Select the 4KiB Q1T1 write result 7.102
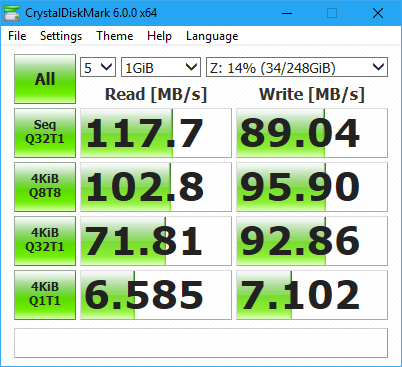The height and width of the screenshot is (367, 402). point(312,295)
